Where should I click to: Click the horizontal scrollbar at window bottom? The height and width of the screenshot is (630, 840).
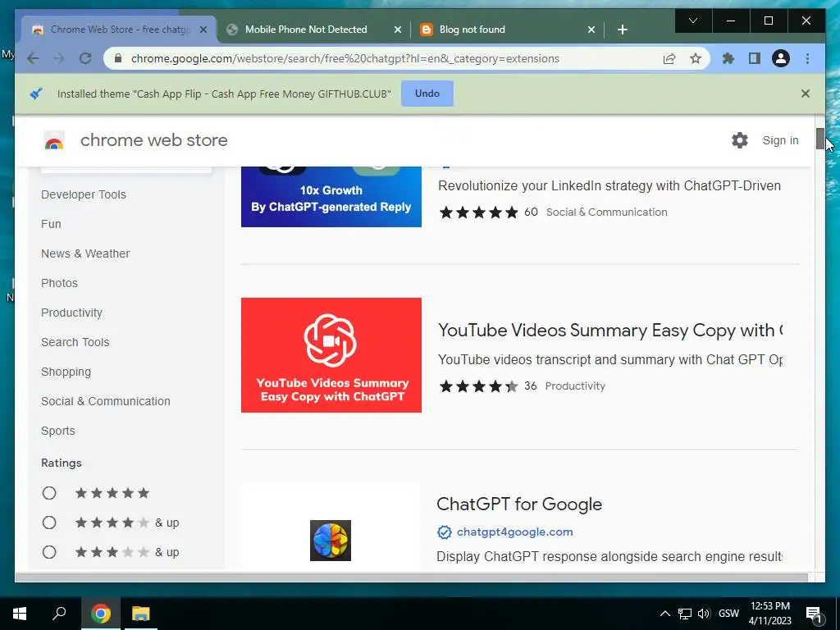(412, 577)
